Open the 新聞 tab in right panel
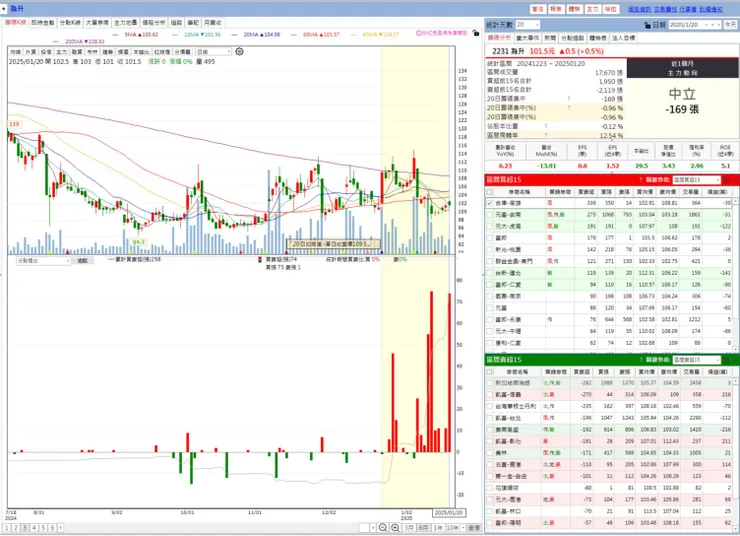The image size is (740, 536). pos(550,38)
